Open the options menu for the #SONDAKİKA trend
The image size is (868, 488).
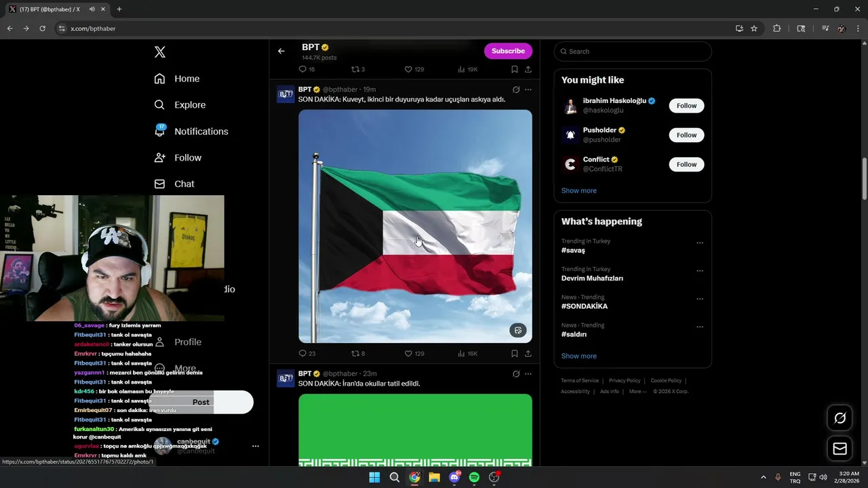click(700, 299)
